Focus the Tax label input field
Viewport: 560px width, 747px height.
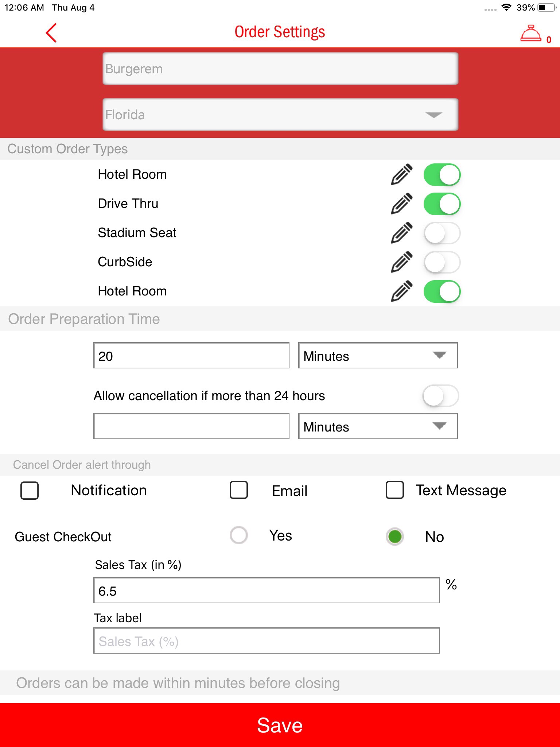click(266, 641)
